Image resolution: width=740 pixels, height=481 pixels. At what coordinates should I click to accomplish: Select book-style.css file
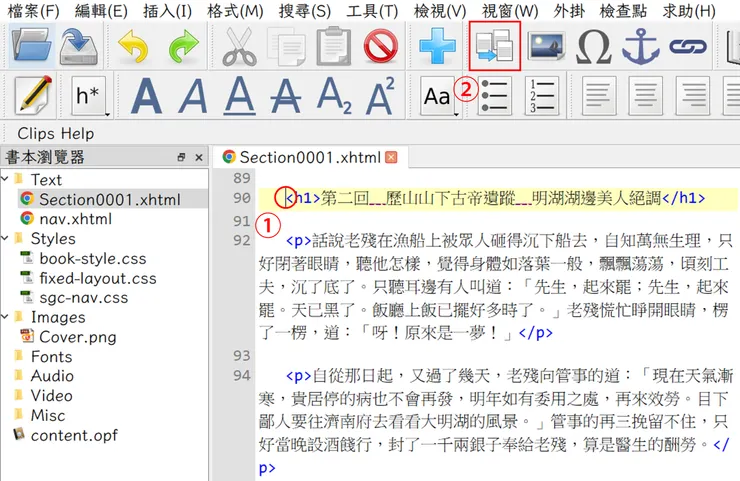pos(93,259)
